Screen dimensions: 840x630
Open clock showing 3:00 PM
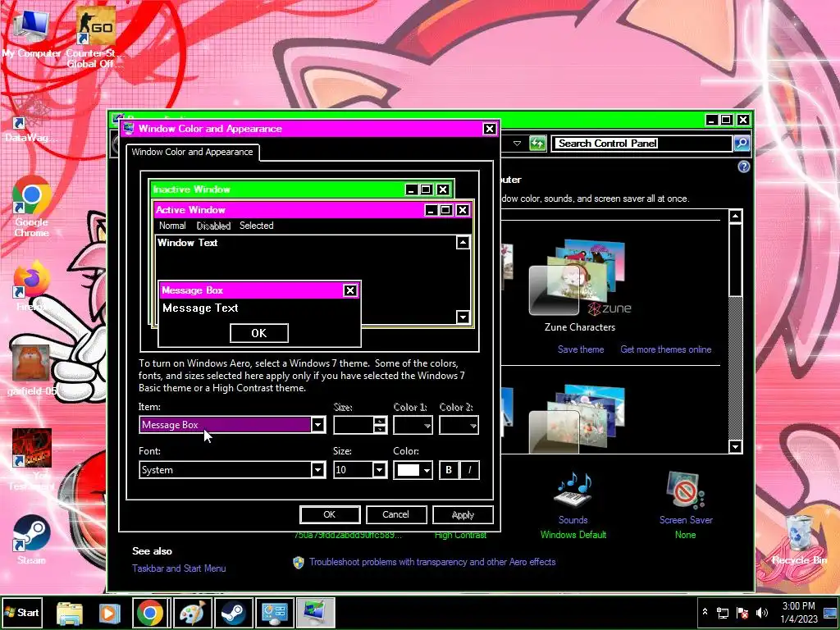(798, 612)
